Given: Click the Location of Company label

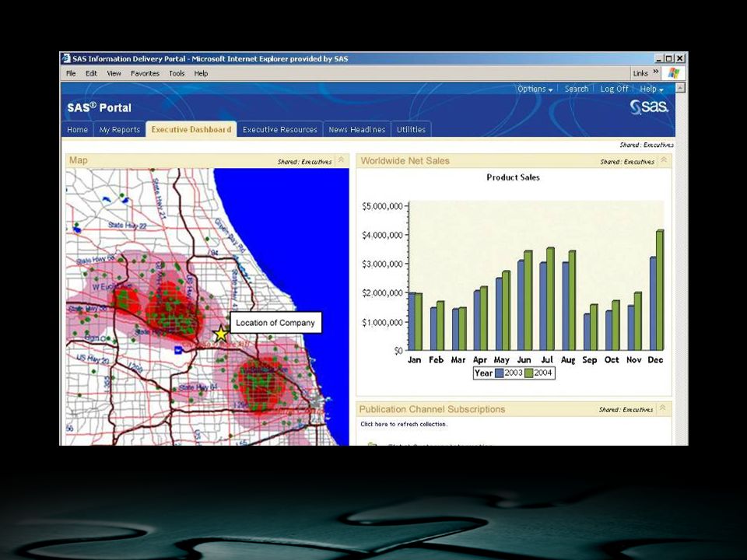Looking at the screenshot, I should [275, 323].
